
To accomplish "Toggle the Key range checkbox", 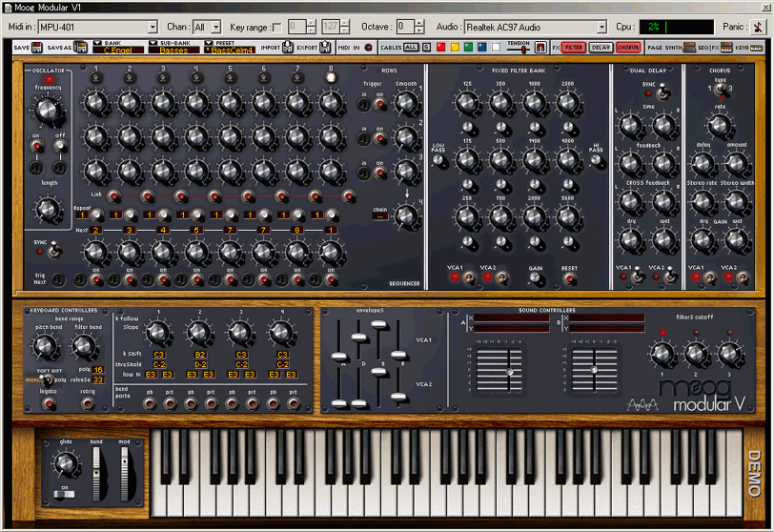I will coord(277,27).
